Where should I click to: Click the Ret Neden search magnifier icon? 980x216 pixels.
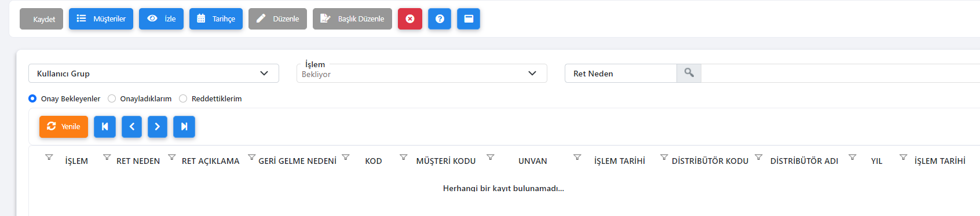(689, 73)
